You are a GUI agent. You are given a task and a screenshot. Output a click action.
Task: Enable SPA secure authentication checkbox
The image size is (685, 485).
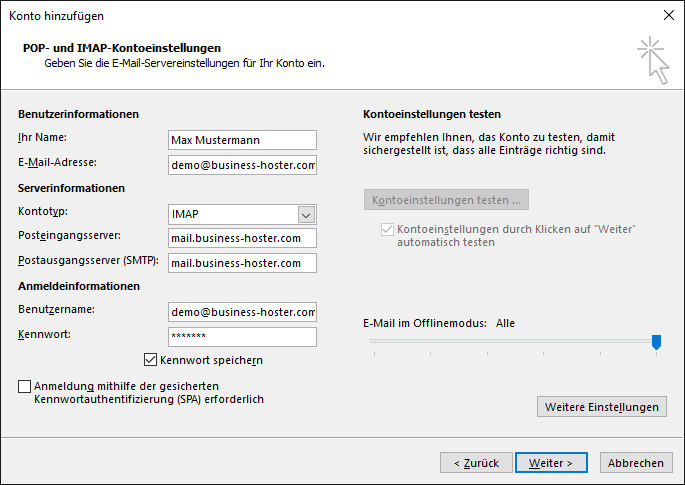(24, 386)
